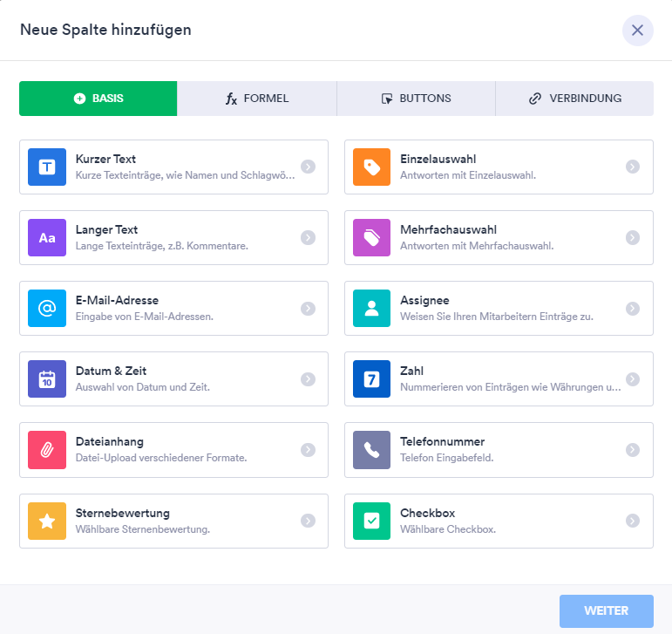The height and width of the screenshot is (634, 672).
Task: Choose the Assignee title
Action: 424,301
